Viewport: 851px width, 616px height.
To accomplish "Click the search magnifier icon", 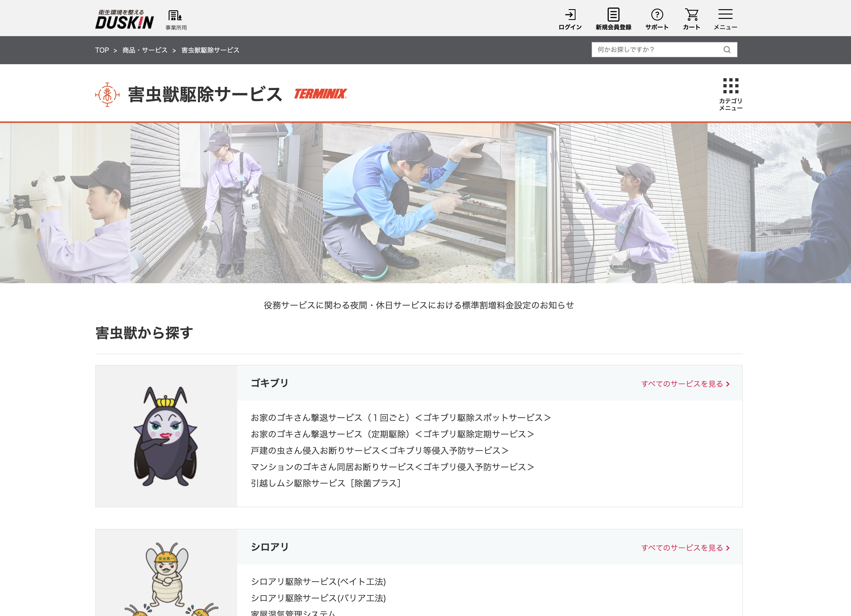I will (727, 50).
